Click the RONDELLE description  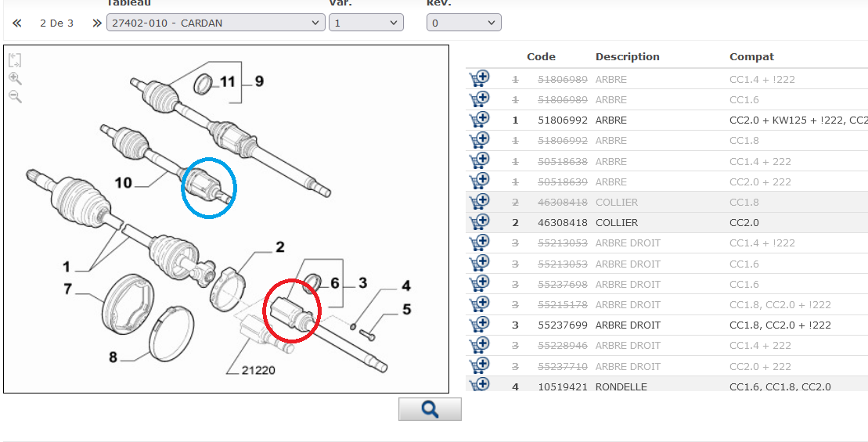point(621,386)
